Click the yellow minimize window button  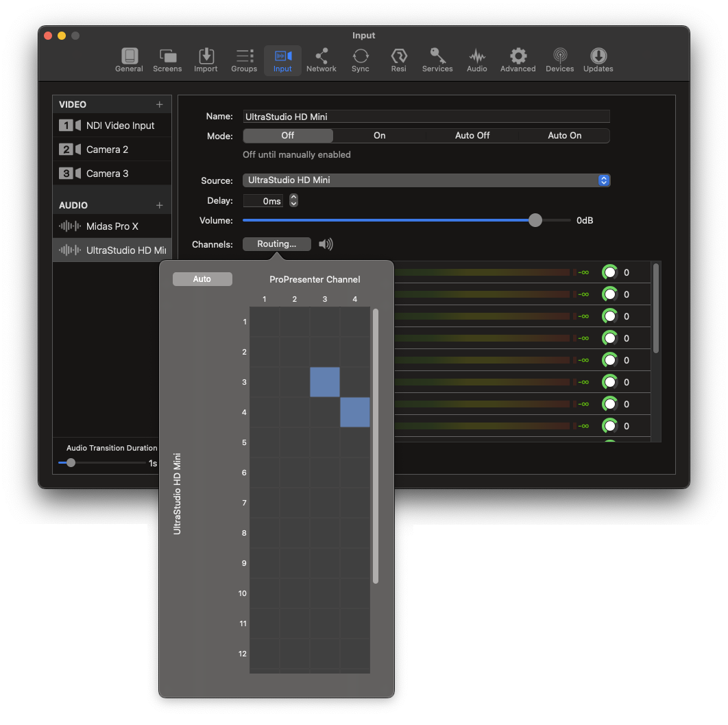[x=62, y=36]
